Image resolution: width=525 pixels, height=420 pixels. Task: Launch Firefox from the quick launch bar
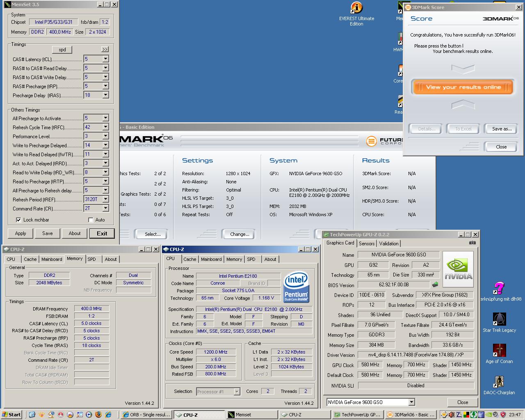98,415
